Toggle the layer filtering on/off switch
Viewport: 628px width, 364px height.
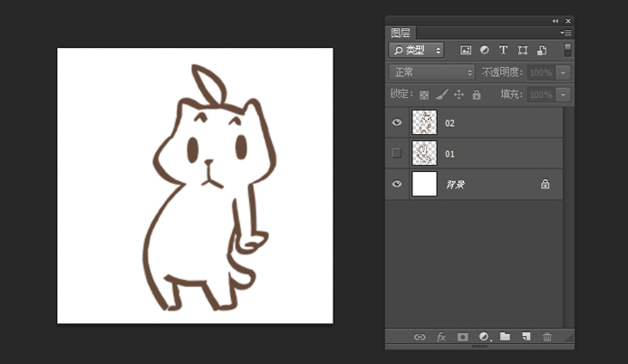(567, 50)
